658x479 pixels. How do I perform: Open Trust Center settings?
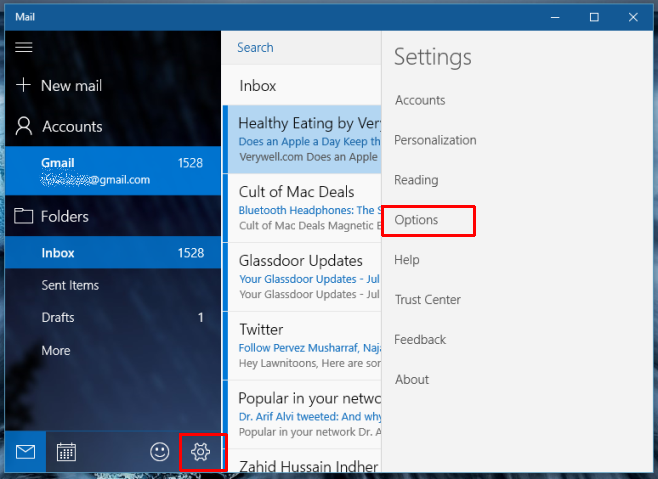coord(428,299)
